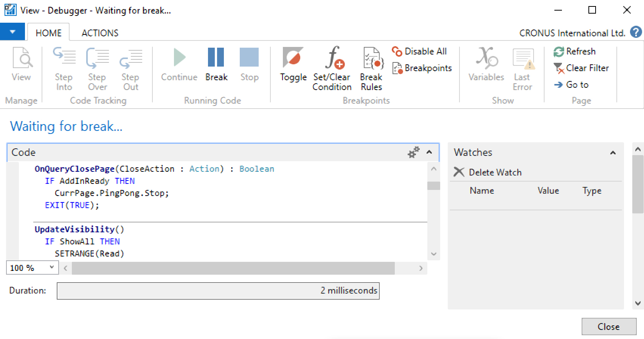Image resolution: width=644 pixels, height=339 pixels.
Task: Click the IF AddInReady THEN code line
Action: (90, 181)
